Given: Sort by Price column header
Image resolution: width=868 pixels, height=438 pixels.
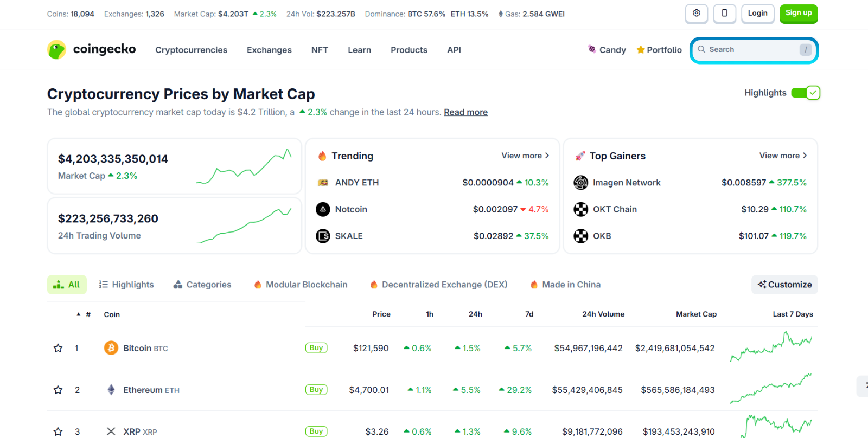Looking at the screenshot, I should (x=381, y=314).
